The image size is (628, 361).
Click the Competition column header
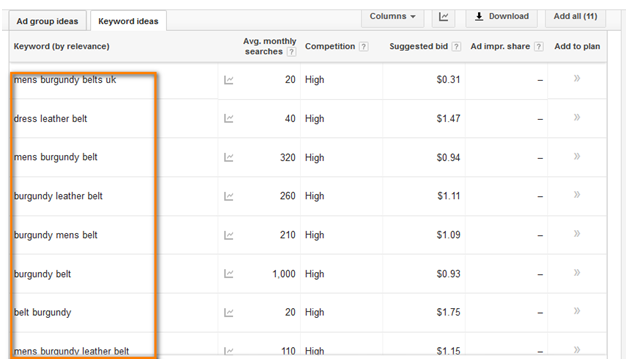pos(330,46)
